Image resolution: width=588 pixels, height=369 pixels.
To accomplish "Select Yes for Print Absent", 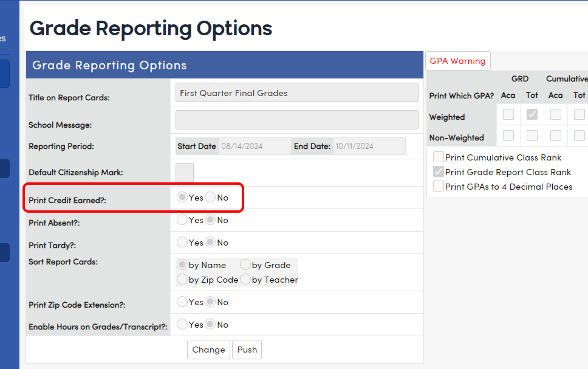I will [x=182, y=219].
